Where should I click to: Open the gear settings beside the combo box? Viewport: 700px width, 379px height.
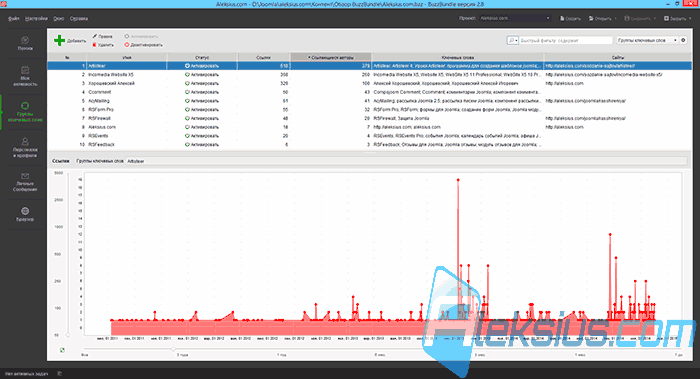click(683, 40)
